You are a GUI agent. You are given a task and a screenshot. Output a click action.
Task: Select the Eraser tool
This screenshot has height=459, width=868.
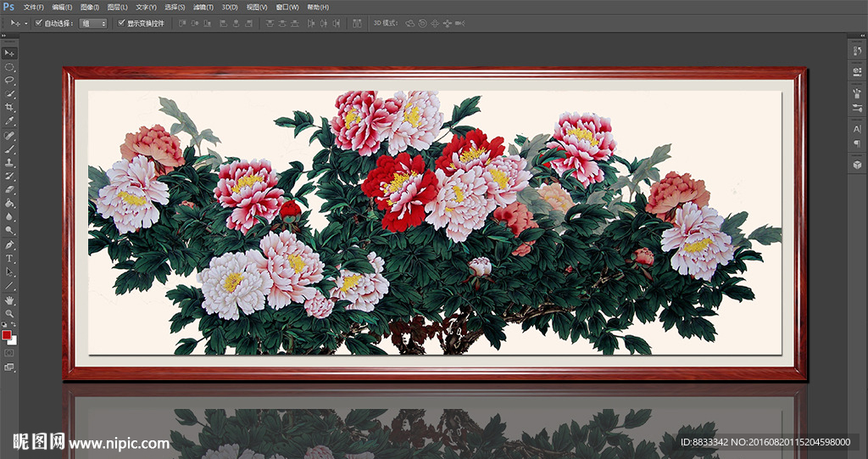point(9,190)
